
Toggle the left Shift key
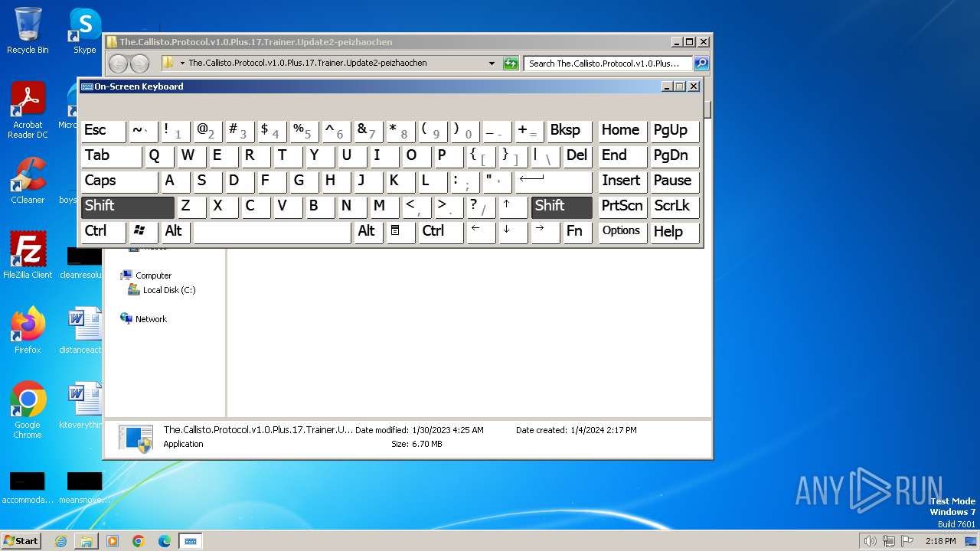tap(128, 206)
